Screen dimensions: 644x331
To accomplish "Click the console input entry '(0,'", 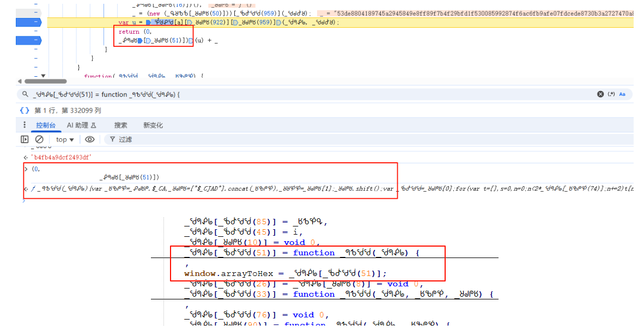I will pos(36,169).
